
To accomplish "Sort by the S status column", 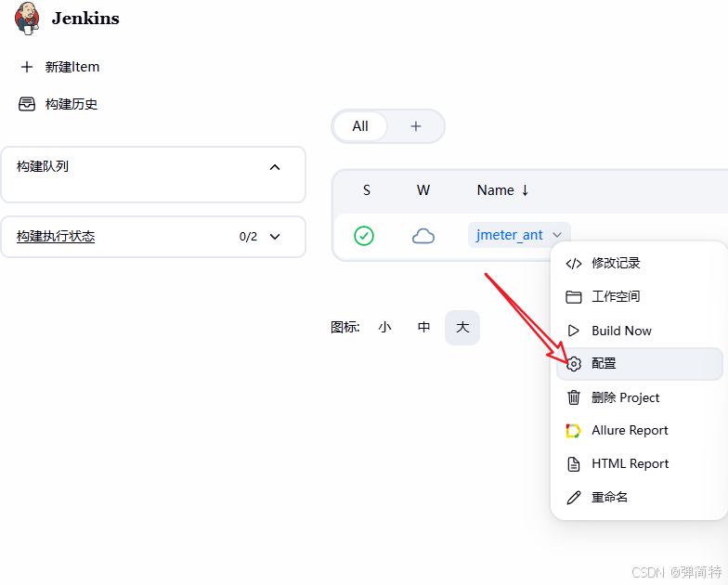I will pyautogui.click(x=367, y=190).
